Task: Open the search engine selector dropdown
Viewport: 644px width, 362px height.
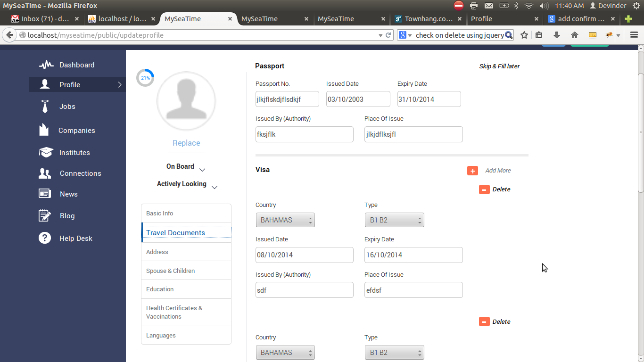Action: click(x=405, y=35)
